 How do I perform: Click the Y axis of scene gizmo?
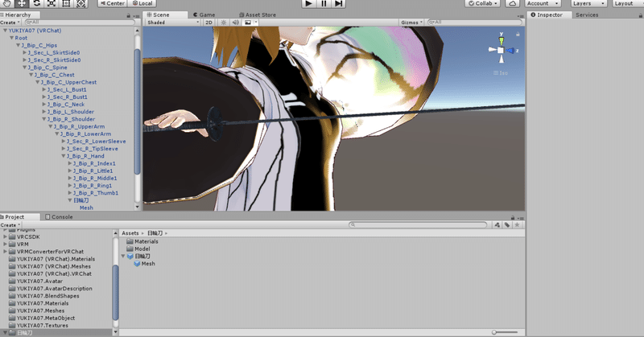501,39
